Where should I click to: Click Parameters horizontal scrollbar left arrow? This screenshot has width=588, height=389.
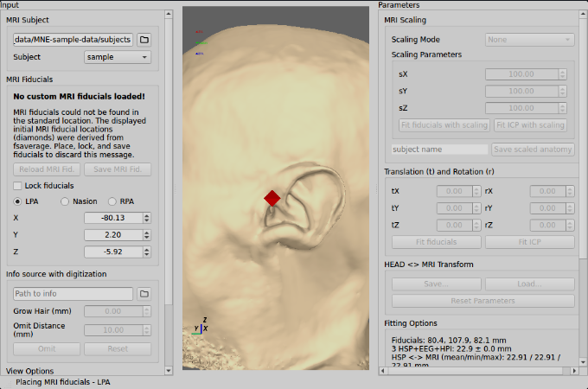click(x=382, y=371)
